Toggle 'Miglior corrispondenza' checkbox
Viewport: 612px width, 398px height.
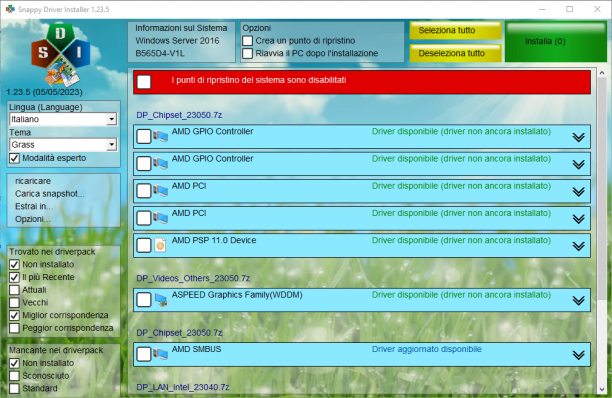point(14,315)
